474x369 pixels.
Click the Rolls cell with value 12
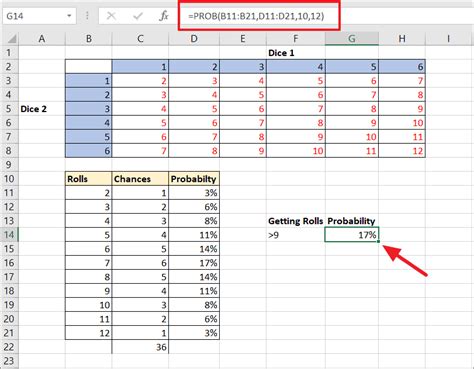pyautogui.click(x=89, y=333)
